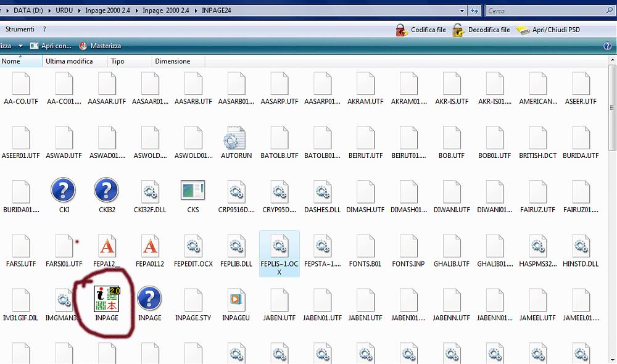Click the help question mark icon
Image resolution: width=617 pixels, height=364 pixels.
(x=608, y=46)
